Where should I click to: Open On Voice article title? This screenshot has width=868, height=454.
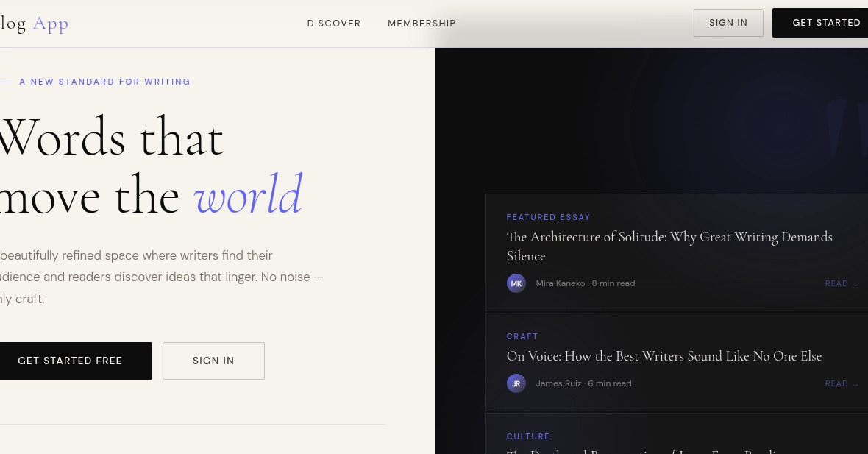coord(664,356)
